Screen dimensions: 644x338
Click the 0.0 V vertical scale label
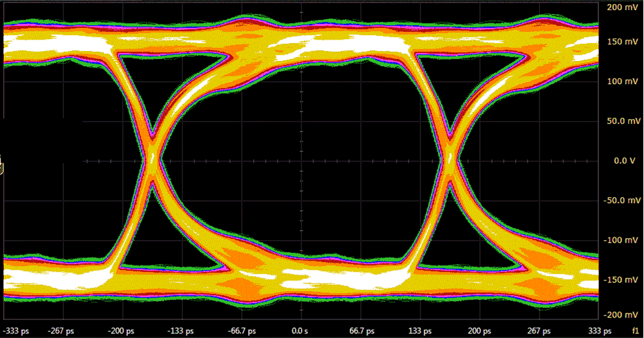click(624, 161)
